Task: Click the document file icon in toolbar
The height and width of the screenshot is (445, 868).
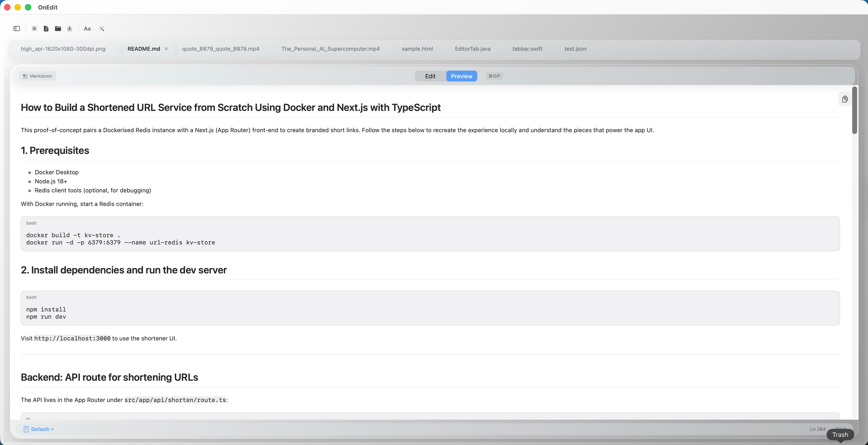Action: (x=46, y=29)
